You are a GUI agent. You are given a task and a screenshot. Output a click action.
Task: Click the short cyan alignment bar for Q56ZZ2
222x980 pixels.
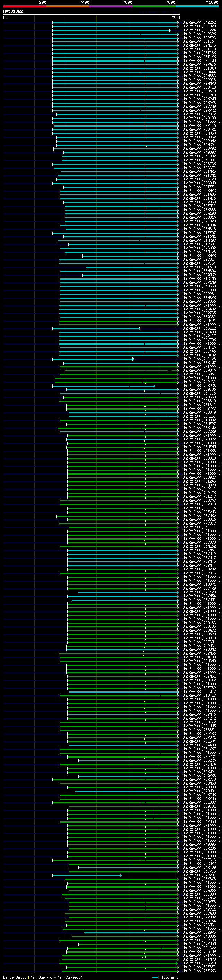click(x=96, y=329)
